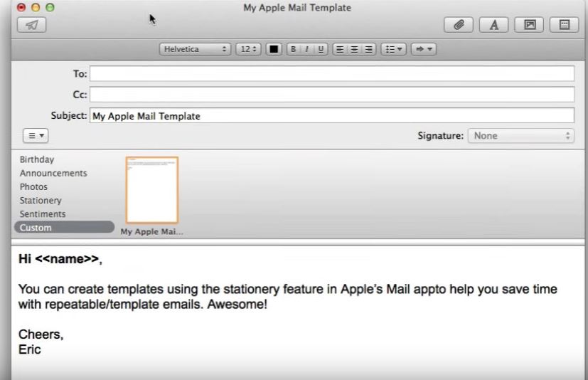
Task: Toggle underline formatting
Action: coord(321,49)
